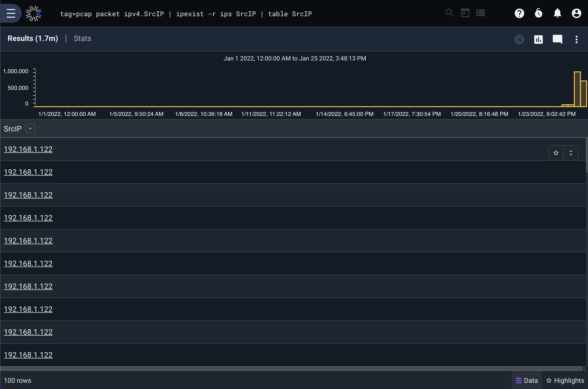Open the comment notes icon
The image size is (588, 389).
558,39
